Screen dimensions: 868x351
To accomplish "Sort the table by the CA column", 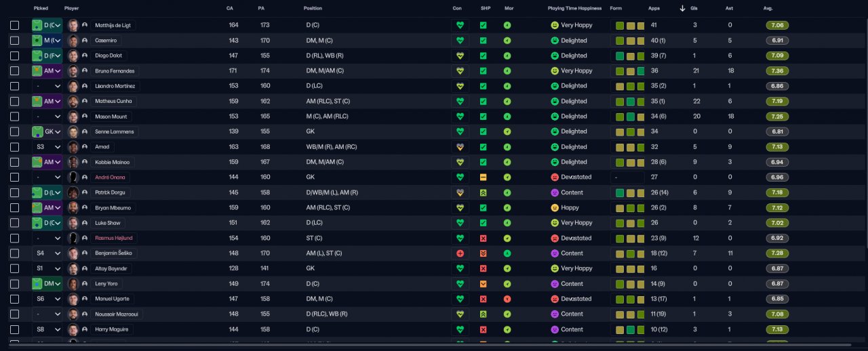I will coord(230,8).
